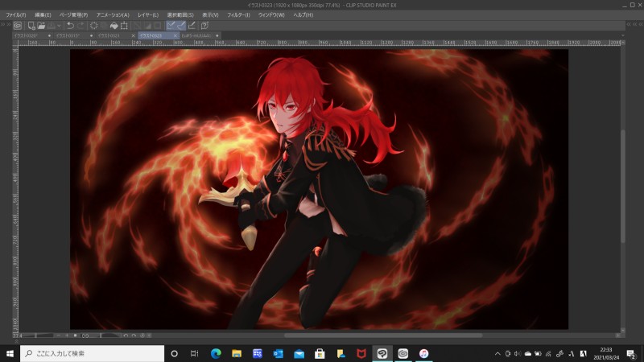This screenshot has width=644, height=362.
Task: Click the rotate right icon below canvas
Action: click(134, 335)
